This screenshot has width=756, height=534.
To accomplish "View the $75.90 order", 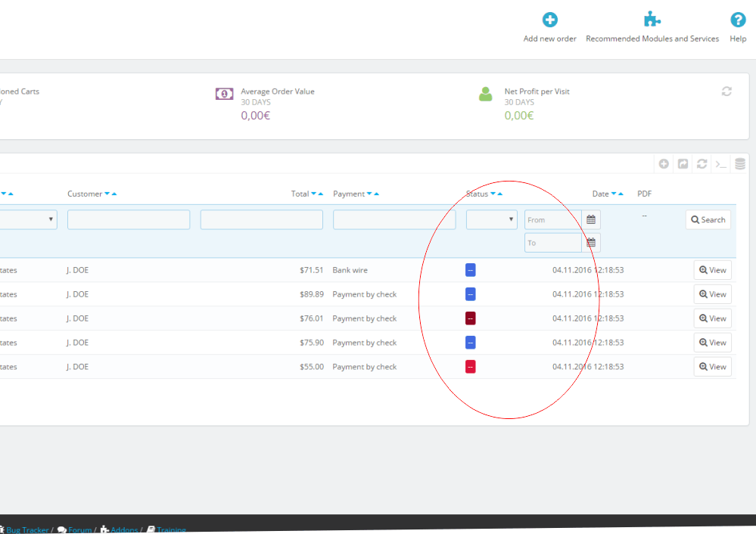I will [713, 343].
